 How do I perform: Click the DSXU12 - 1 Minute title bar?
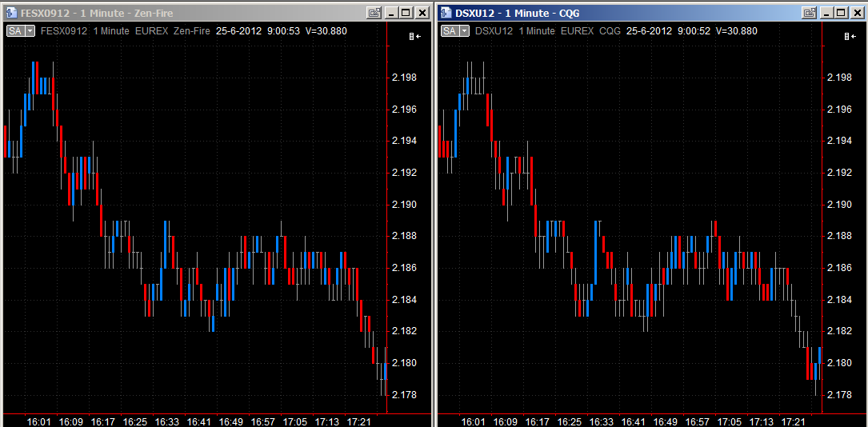(x=651, y=12)
